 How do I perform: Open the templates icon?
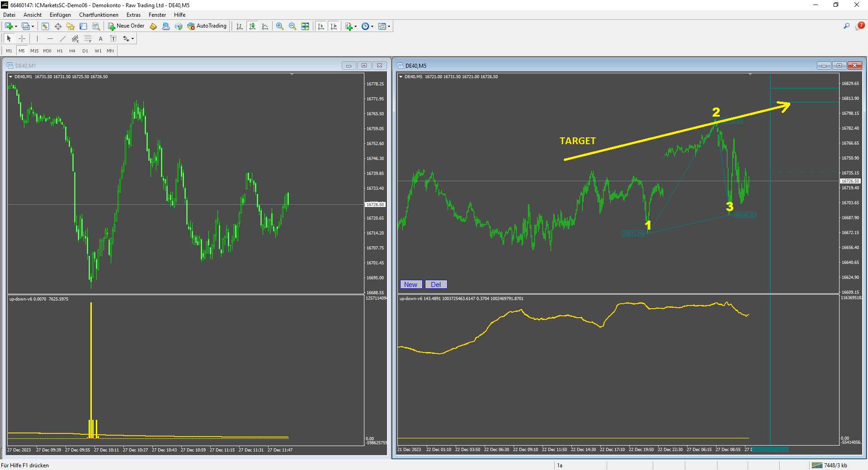point(382,26)
